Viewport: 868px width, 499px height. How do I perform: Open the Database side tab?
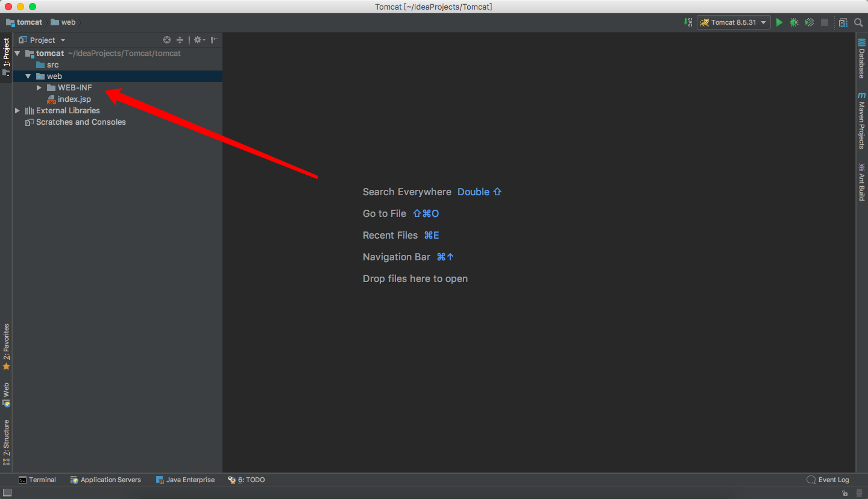(x=861, y=58)
